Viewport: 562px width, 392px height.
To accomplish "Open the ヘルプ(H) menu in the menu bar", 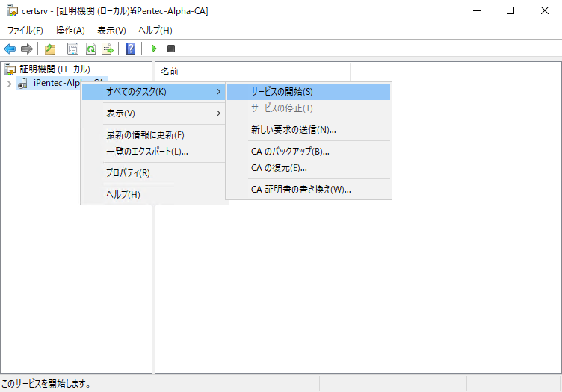I will coord(155,31).
